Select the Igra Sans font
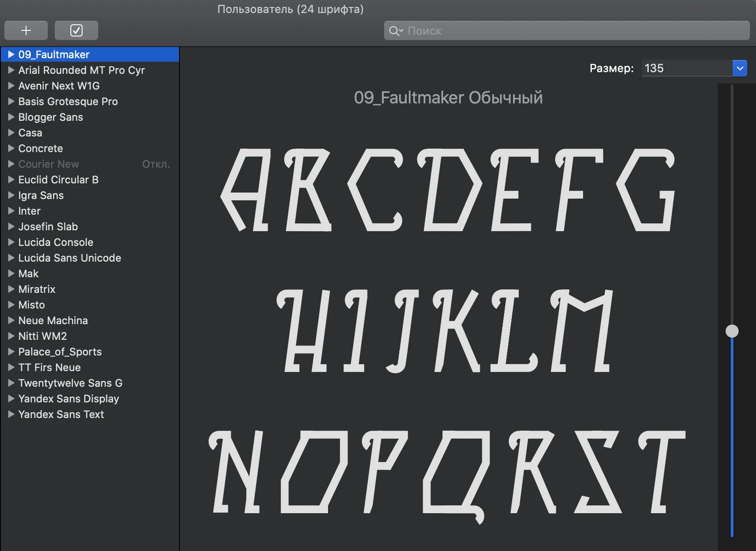 click(x=90, y=195)
